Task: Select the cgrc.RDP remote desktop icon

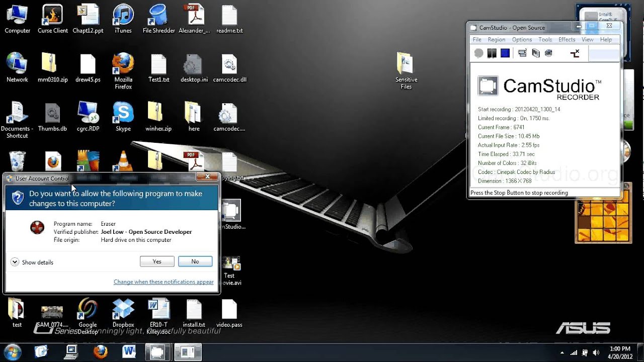Action: pyautogui.click(x=88, y=117)
